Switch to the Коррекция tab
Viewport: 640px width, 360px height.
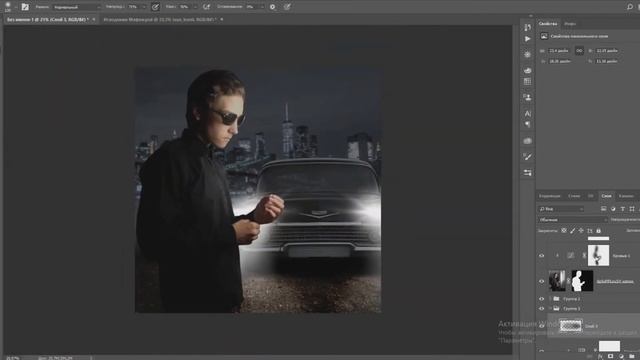pyautogui.click(x=549, y=196)
